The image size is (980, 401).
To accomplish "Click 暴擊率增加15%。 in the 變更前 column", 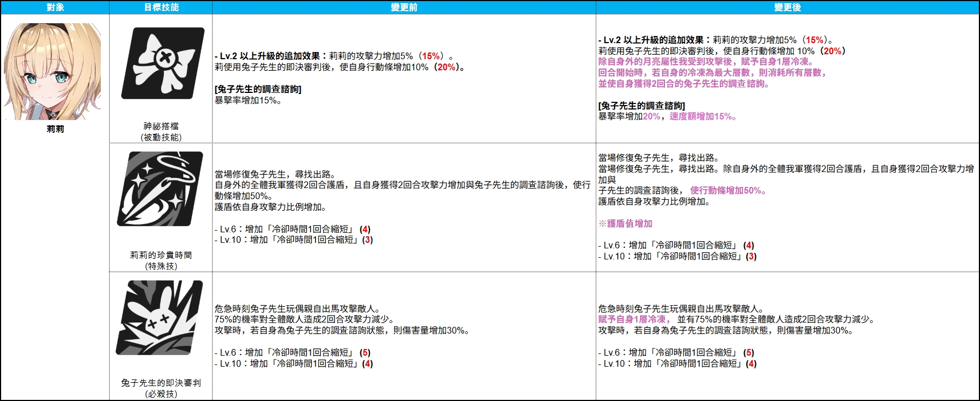I will (x=248, y=100).
